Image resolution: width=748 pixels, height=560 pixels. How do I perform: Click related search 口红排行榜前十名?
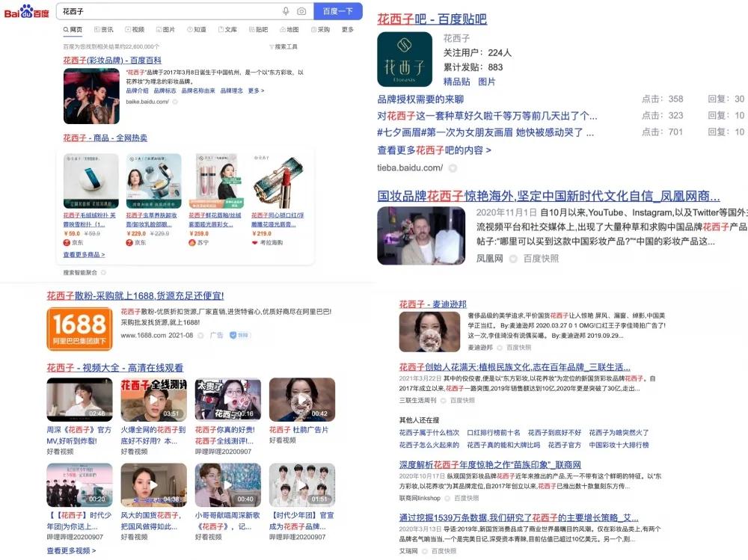[494, 433]
